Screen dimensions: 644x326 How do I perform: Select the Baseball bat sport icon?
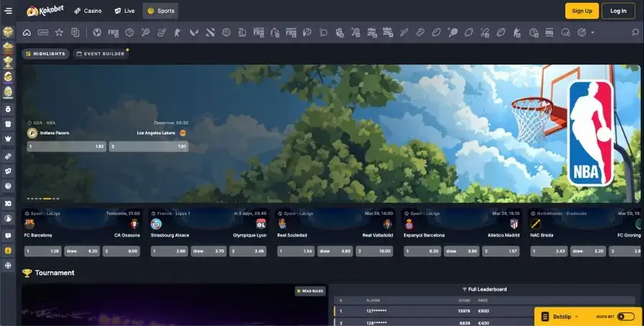[404, 32]
